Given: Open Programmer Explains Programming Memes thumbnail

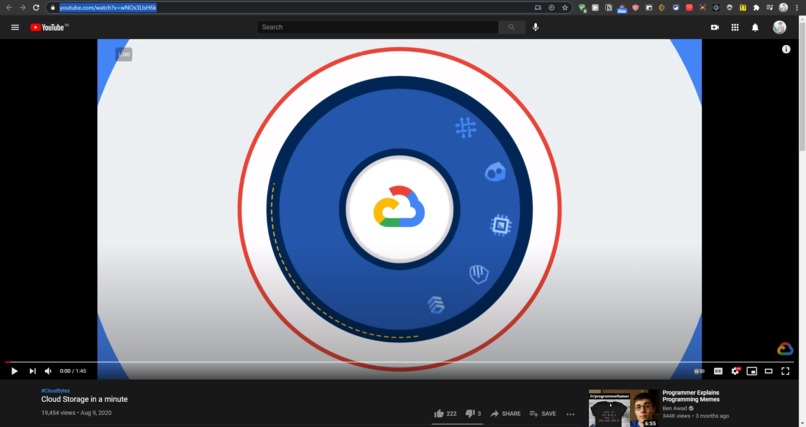Looking at the screenshot, I should [x=624, y=408].
